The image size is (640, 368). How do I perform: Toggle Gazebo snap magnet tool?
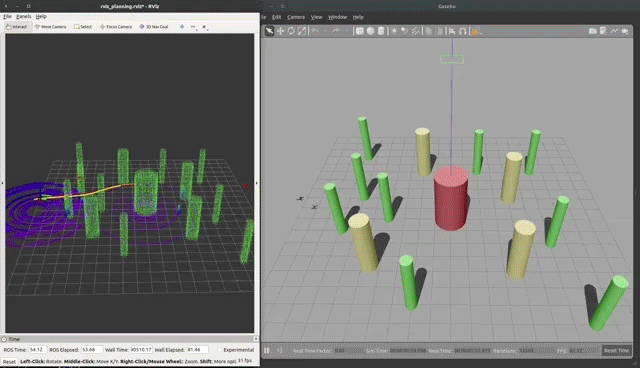(x=463, y=31)
